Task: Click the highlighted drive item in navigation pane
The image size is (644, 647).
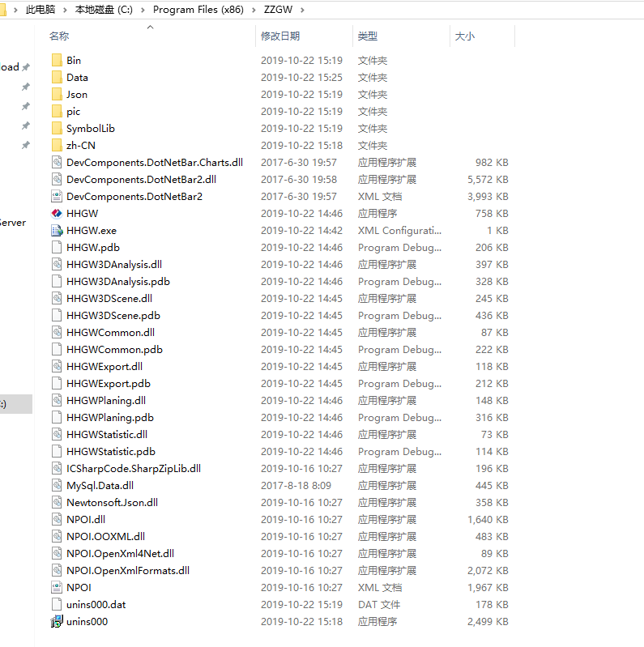Action: [16, 404]
